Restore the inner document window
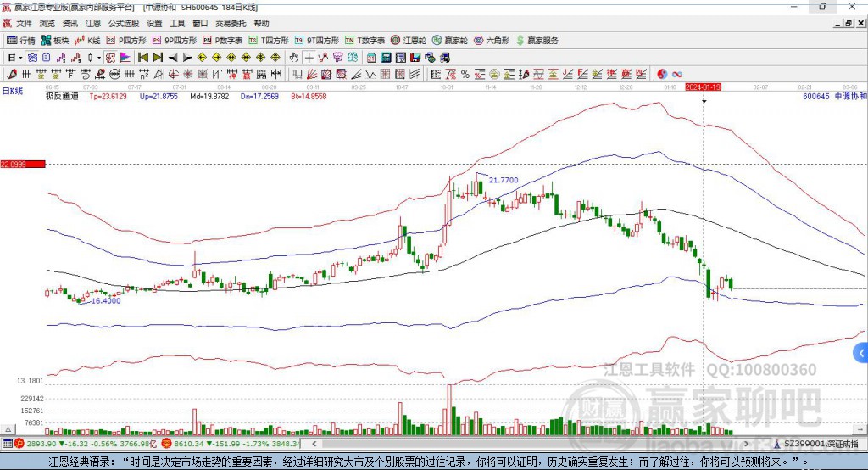Screen dimensions: 868x470 (848, 23)
